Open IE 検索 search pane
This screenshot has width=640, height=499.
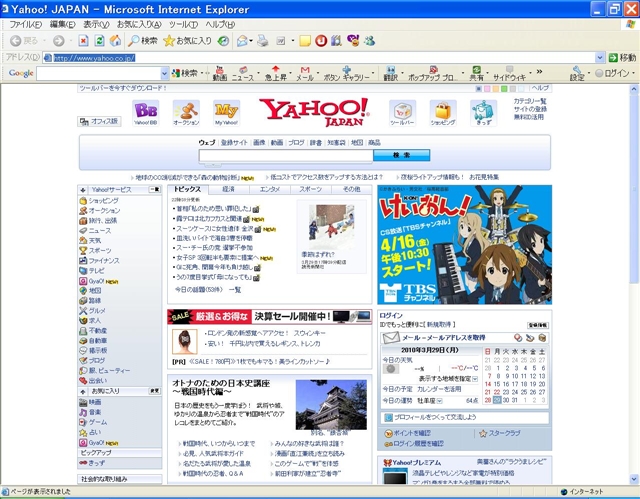(142, 40)
